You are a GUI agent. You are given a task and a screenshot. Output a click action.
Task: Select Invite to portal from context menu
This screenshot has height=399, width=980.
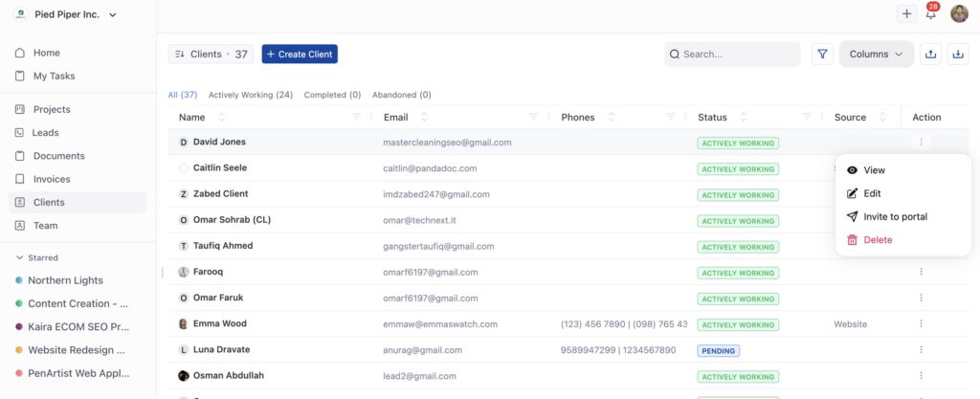pos(895,216)
